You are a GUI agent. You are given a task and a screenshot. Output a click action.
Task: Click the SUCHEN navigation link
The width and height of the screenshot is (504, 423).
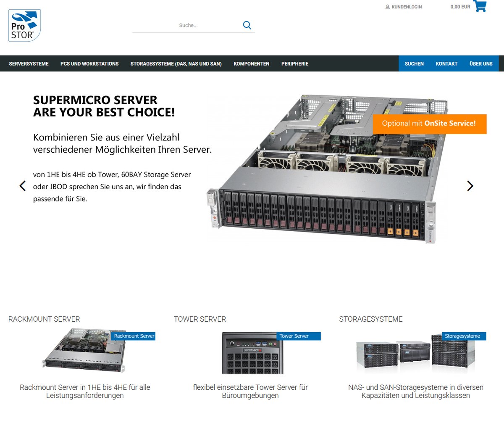pos(414,63)
